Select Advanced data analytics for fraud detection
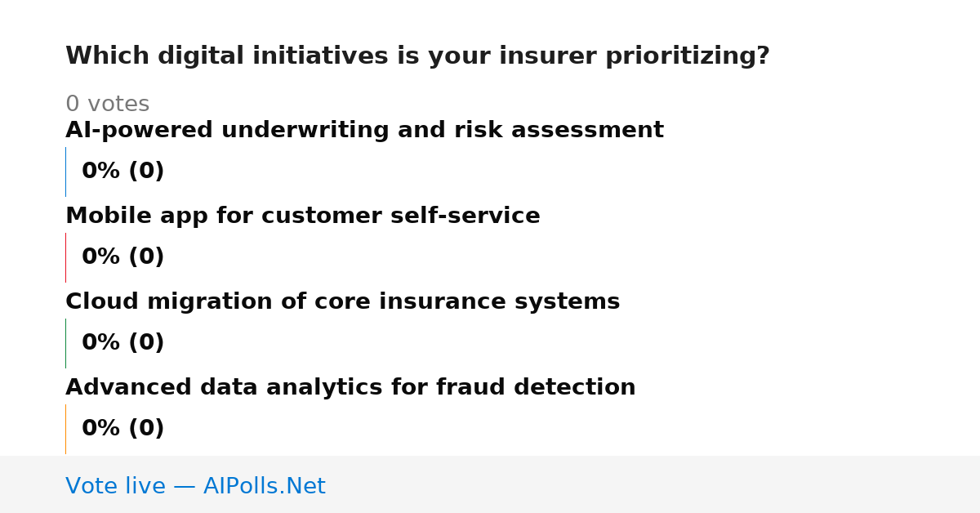This screenshot has height=513, width=980. (350, 388)
